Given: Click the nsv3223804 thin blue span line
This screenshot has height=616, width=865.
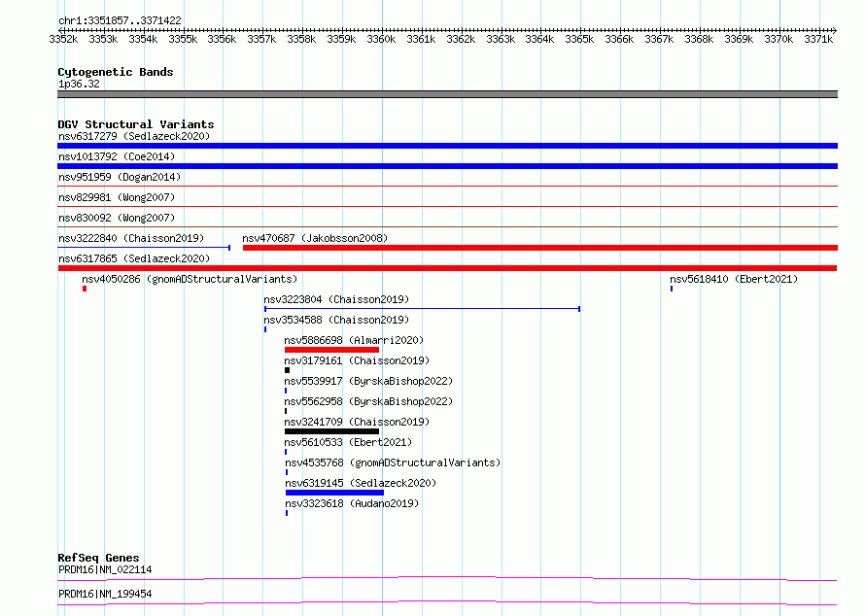Looking at the screenshot, I should pyautogui.click(x=422, y=309).
